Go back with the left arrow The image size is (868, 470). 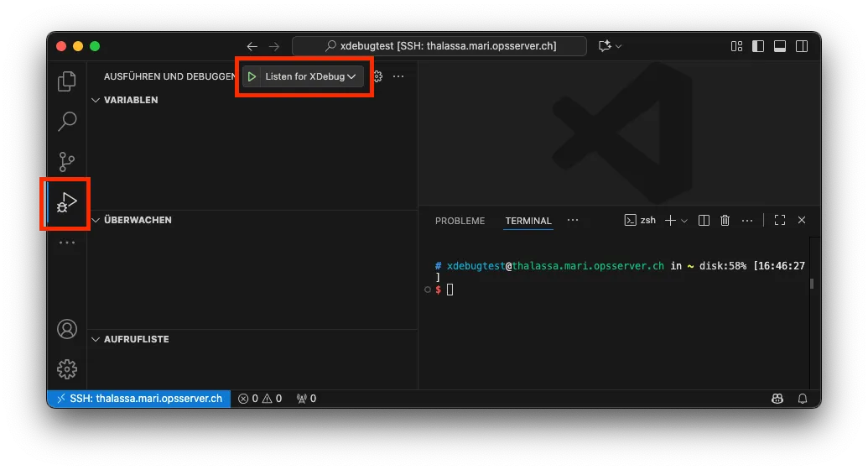[252, 46]
